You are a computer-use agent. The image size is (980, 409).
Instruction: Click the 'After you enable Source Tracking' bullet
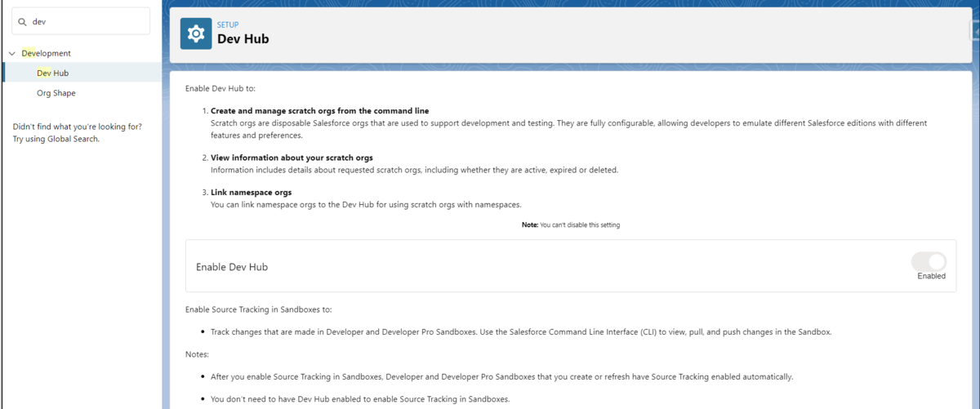tap(502, 376)
